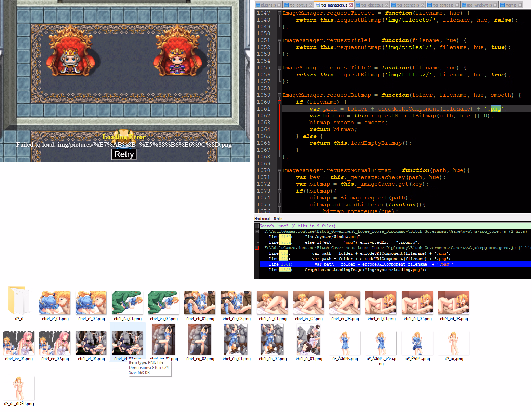Collapse the requestTileset function fold at line 1047
Screen dimensions: 532x412
[279, 13]
